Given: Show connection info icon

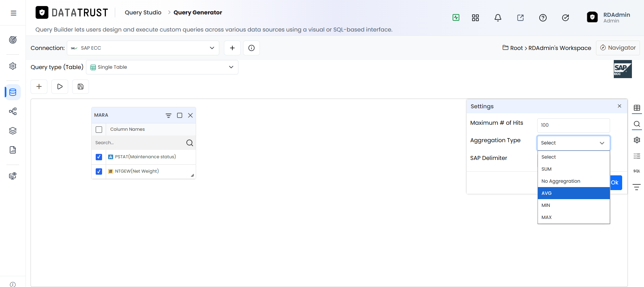Looking at the screenshot, I should click(x=251, y=48).
